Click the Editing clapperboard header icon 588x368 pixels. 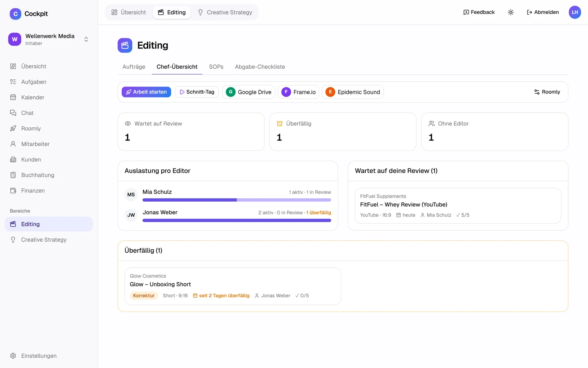tap(125, 45)
